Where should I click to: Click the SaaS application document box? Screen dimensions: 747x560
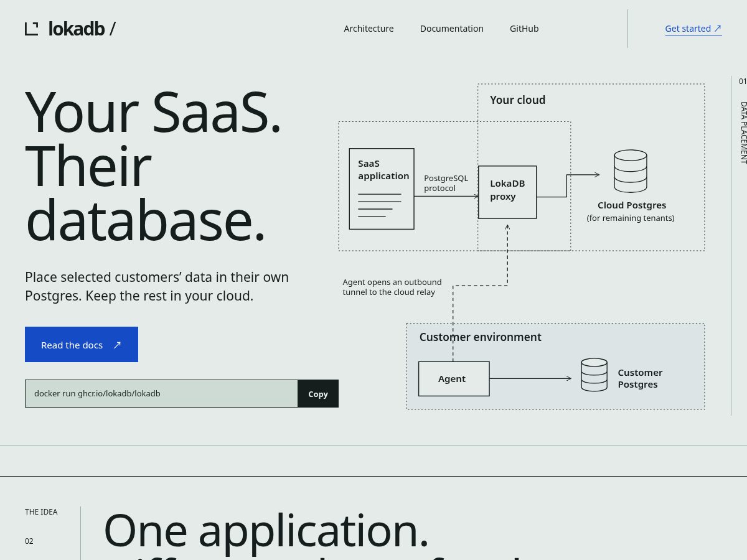(382, 189)
